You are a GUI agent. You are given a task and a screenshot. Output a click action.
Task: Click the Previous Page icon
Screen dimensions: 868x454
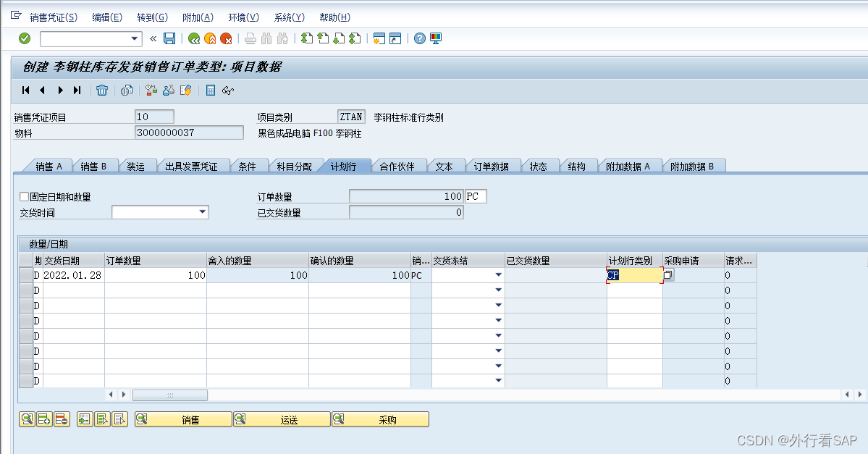tap(323, 38)
